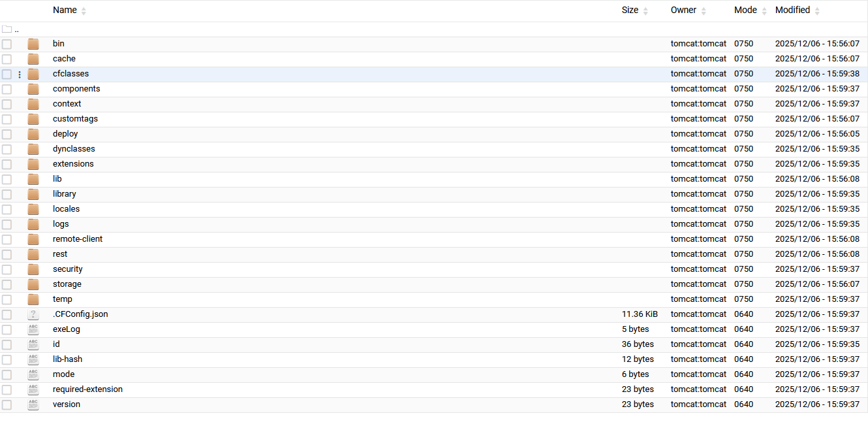Open the extensions folder link

pyautogui.click(x=73, y=164)
